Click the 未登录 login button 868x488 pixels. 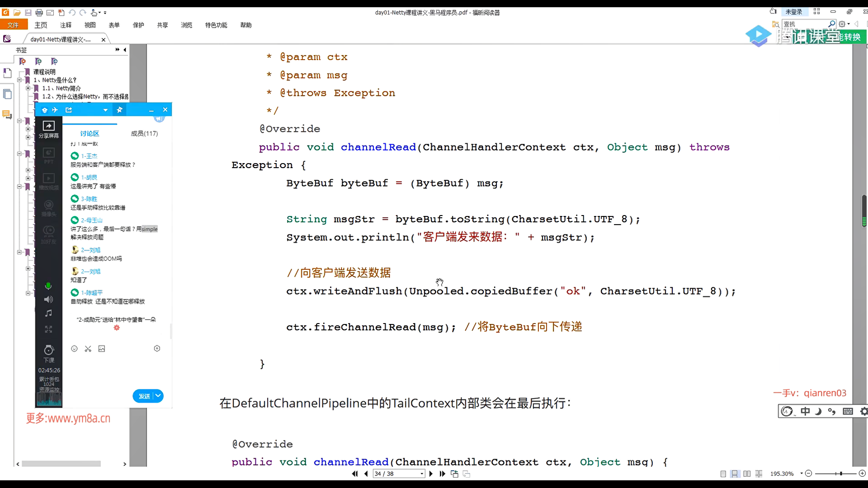793,12
